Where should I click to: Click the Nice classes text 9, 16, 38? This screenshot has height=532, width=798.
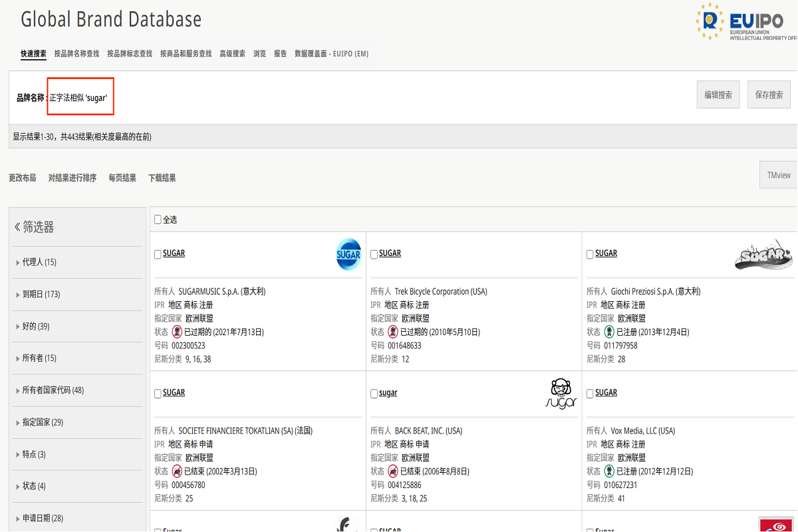(198, 359)
